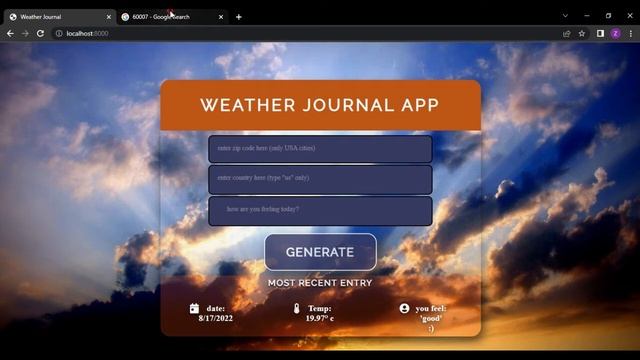Image resolution: width=640 pixels, height=360 pixels.
Task: Reload the current page
Action: (40, 33)
